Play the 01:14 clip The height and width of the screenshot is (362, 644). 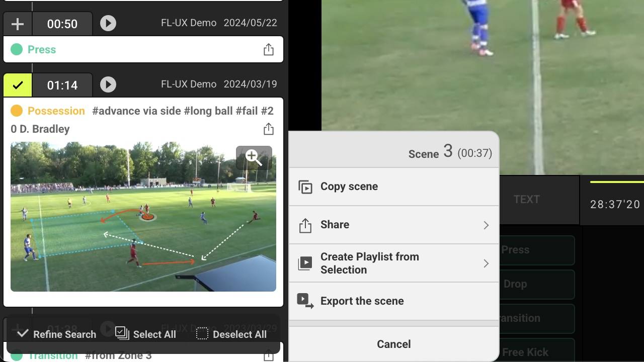pyautogui.click(x=108, y=84)
